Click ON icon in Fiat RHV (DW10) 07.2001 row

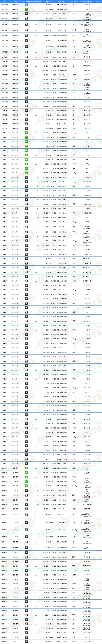coord(26,250)
